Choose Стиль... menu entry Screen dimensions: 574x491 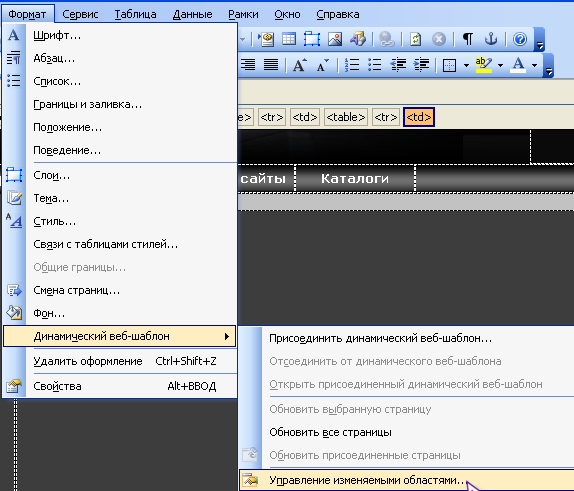pyautogui.click(x=119, y=222)
